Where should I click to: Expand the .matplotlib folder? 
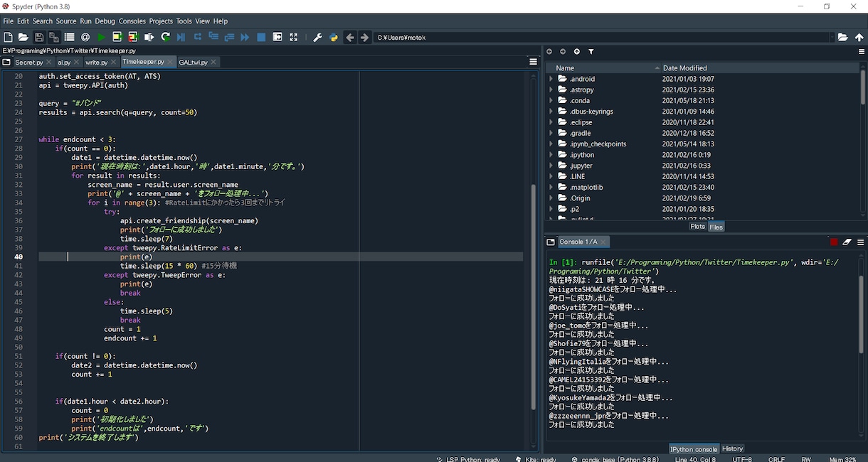click(x=551, y=187)
